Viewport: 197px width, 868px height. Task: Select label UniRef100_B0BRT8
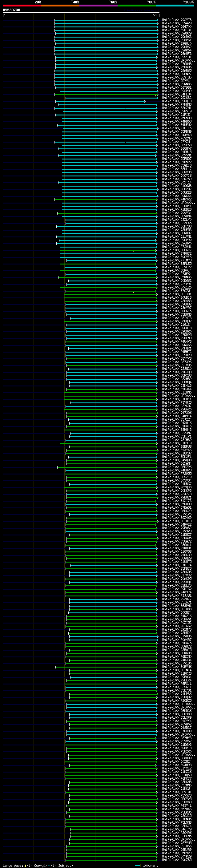[x=177, y=749]
